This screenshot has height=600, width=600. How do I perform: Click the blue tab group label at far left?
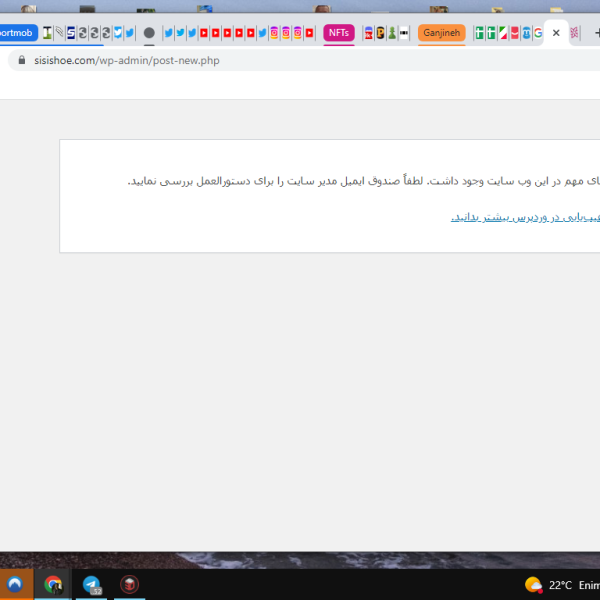17,33
